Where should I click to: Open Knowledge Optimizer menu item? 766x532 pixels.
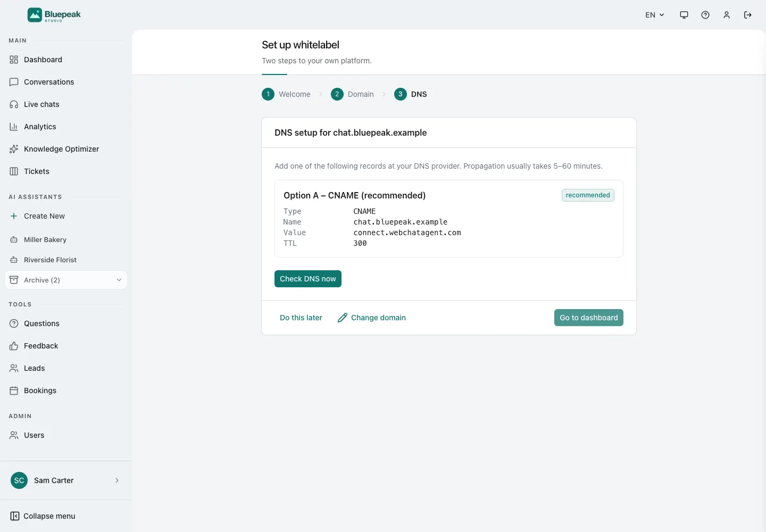click(x=66, y=149)
